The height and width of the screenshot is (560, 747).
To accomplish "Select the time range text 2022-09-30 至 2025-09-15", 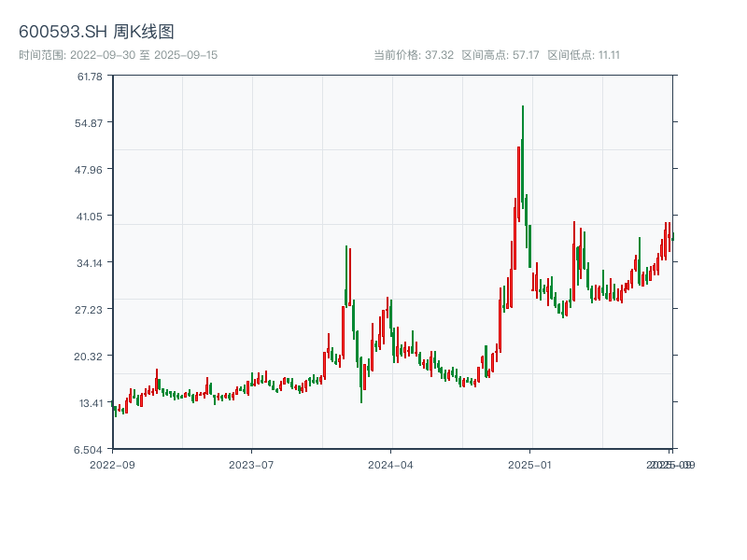I will [144, 55].
